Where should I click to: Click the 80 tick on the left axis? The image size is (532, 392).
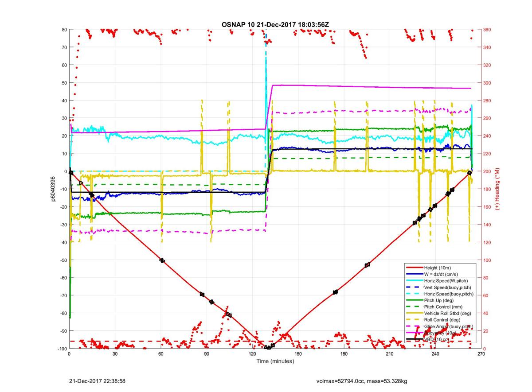point(64,30)
